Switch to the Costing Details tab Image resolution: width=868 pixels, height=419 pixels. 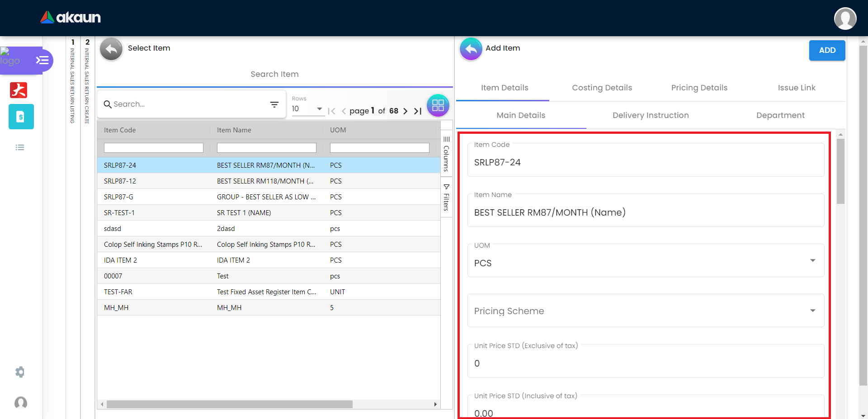click(x=602, y=88)
